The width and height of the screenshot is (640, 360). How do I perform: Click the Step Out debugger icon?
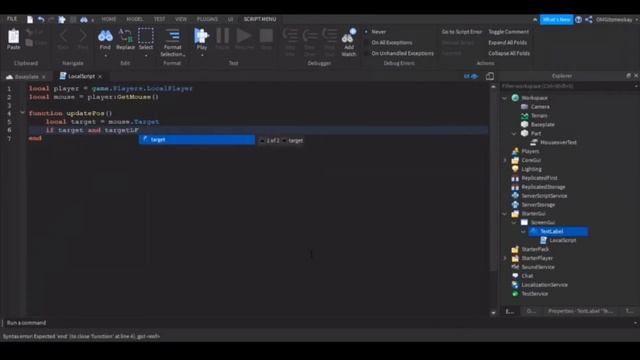(329, 36)
